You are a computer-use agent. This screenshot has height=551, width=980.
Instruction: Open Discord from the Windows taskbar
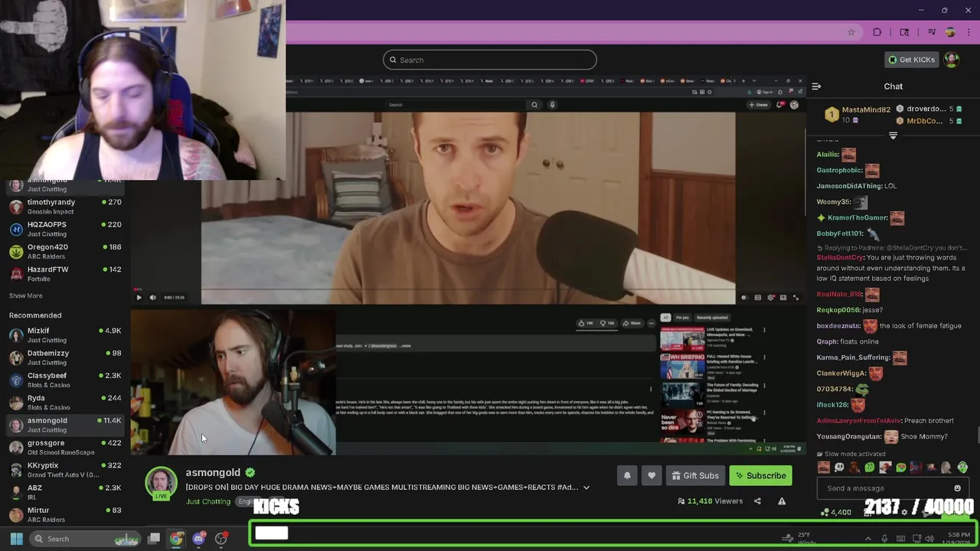point(199,539)
